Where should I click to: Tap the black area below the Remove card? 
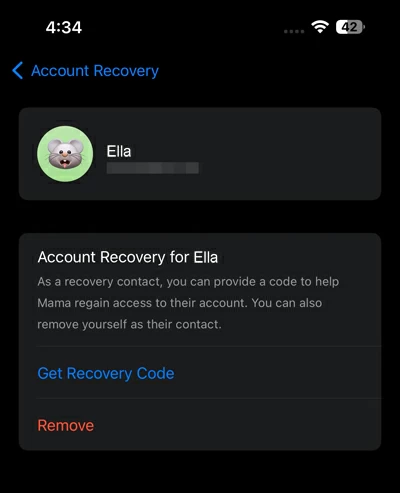tap(200, 472)
